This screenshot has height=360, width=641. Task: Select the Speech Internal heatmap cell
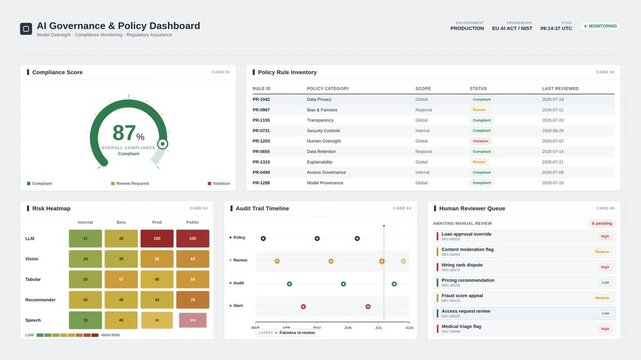point(85,320)
